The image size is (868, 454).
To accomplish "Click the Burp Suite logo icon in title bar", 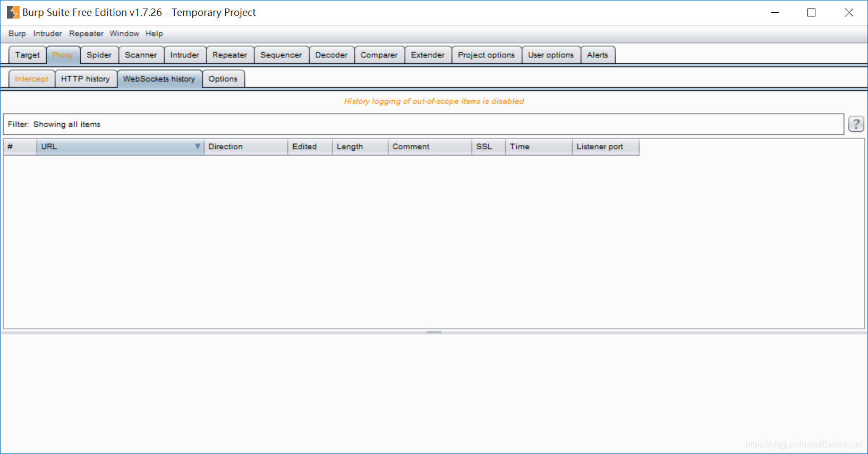I will [13, 12].
